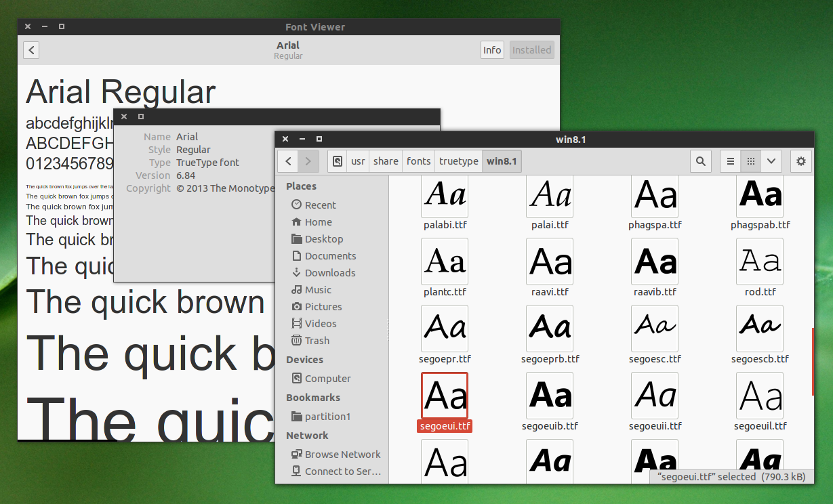
Task: Open Music in sidebar
Action: tap(311, 289)
